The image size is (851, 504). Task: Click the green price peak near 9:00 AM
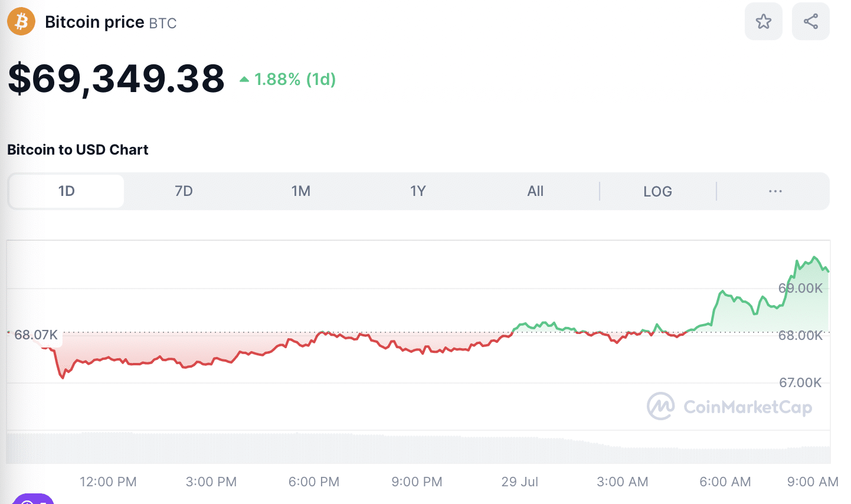815,258
